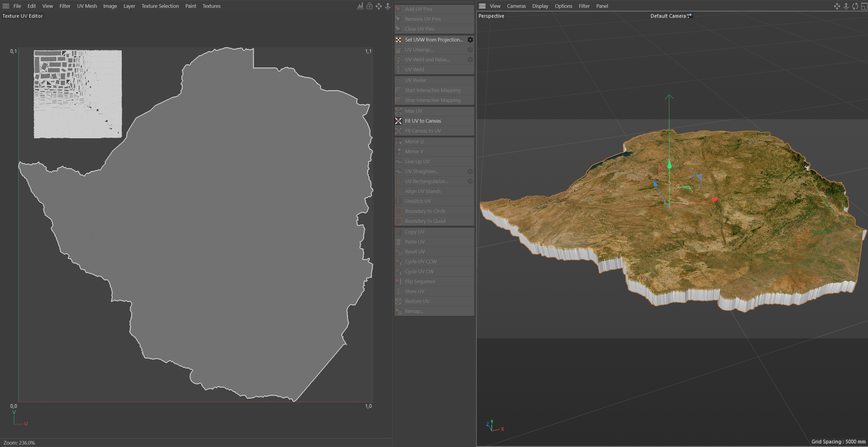Click the UV editor zoom arrow icon

[388, 6]
